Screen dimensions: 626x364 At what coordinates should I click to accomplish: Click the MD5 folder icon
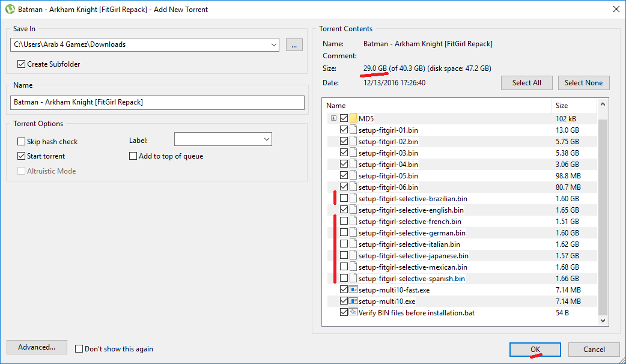[x=353, y=118]
